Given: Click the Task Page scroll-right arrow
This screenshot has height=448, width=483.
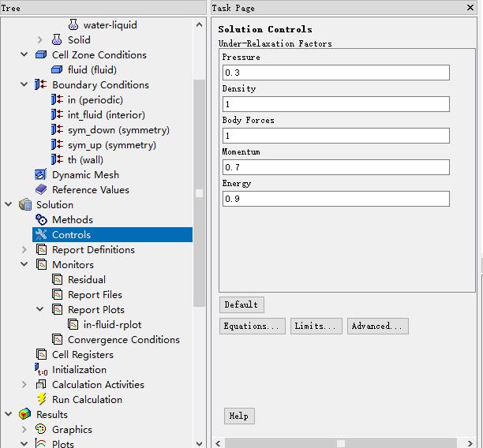Looking at the screenshot, I should point(470,443).
